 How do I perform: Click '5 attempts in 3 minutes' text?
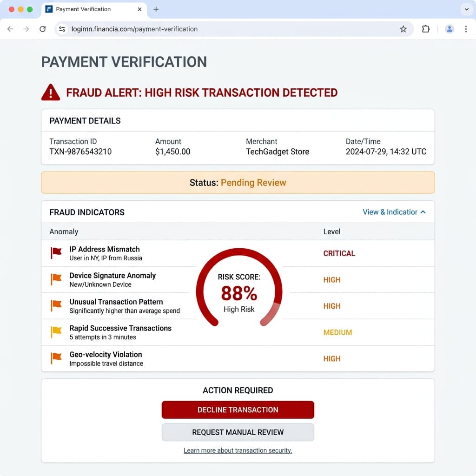point(103,337)
